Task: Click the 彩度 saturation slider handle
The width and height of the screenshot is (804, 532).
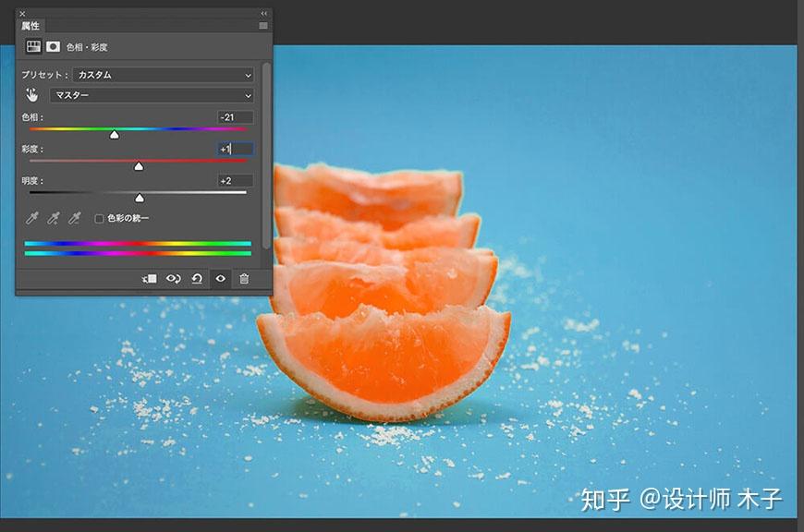Action: pos(139,166)
